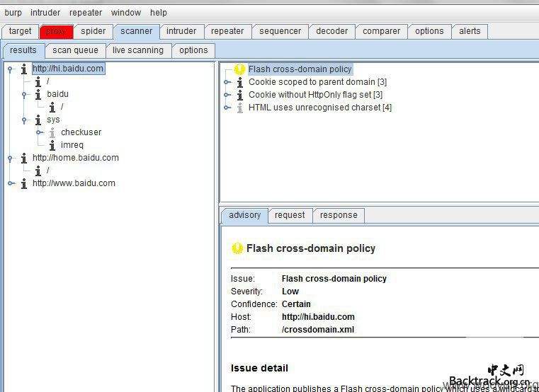539x392 pixels.
Task: Click the info icon of Cookie without HttpOnly flag set
Action: point(240,95)
